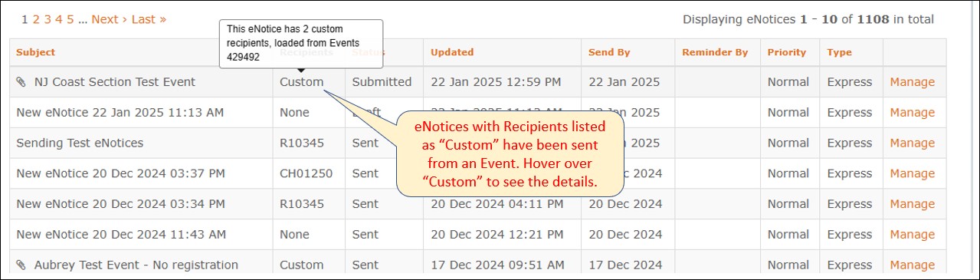Jump to Last » page

(149, 19)
